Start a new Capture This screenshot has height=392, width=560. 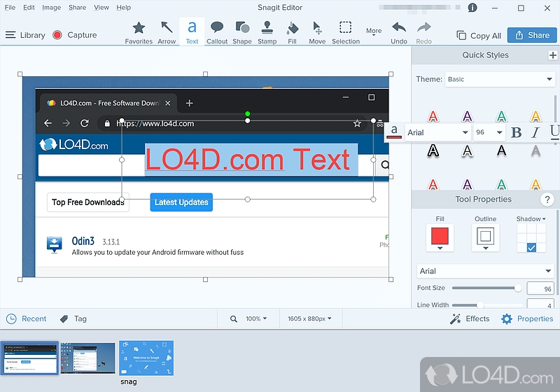tap(75, 35)
